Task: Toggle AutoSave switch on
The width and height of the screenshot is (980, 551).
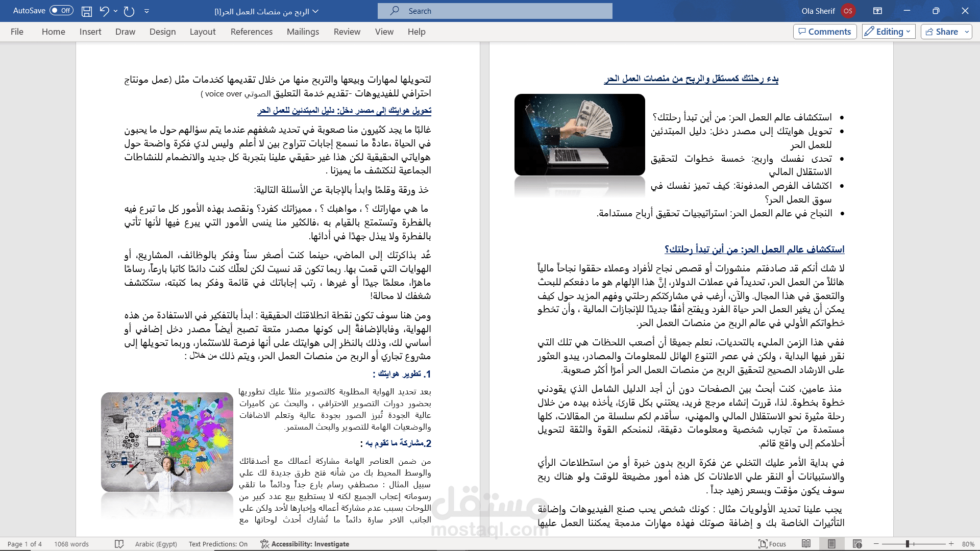Action: tap(61, 11)
